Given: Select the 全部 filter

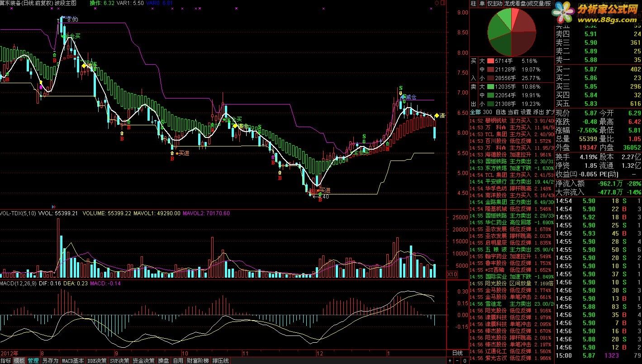Looking at the screenshot, I should pyautogui.click(x=476, y=112).
